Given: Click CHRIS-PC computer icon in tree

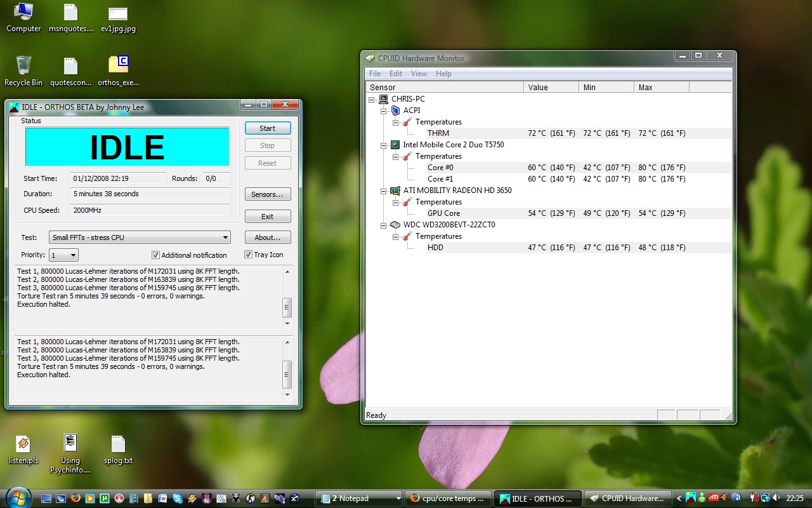Looking at the screenshot, I should tap(384, 99).
